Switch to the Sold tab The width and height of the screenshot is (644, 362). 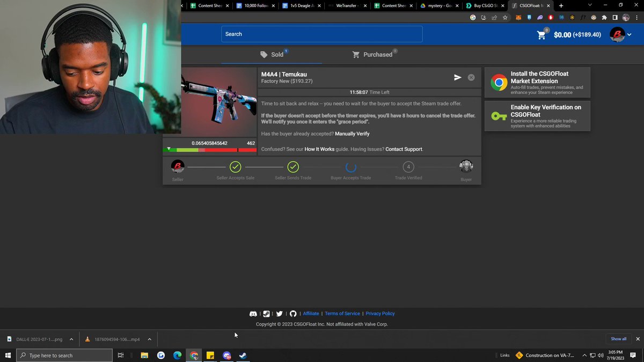272,54
